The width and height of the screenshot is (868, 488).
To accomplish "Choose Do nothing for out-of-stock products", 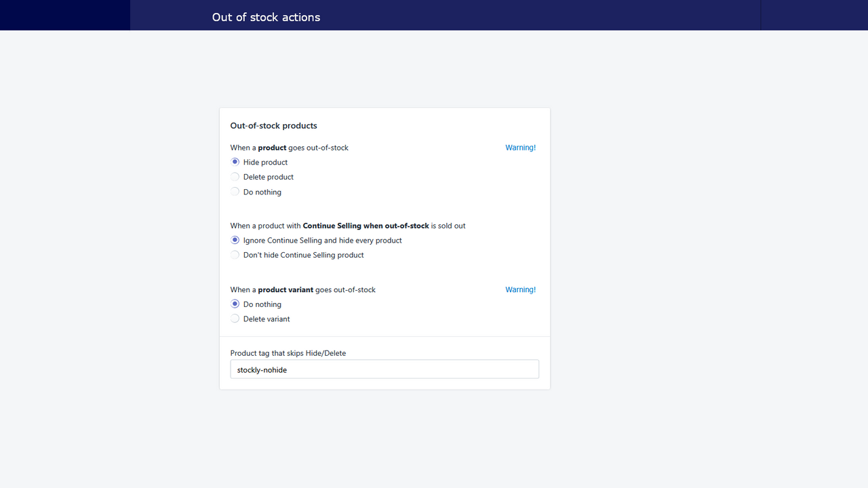I will tap(235, 191).
